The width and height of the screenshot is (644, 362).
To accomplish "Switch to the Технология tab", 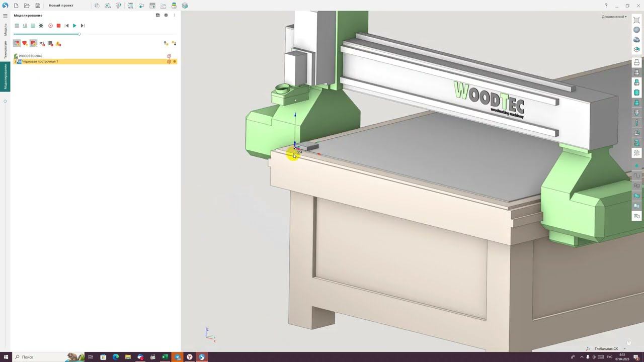I will (6, 50).
